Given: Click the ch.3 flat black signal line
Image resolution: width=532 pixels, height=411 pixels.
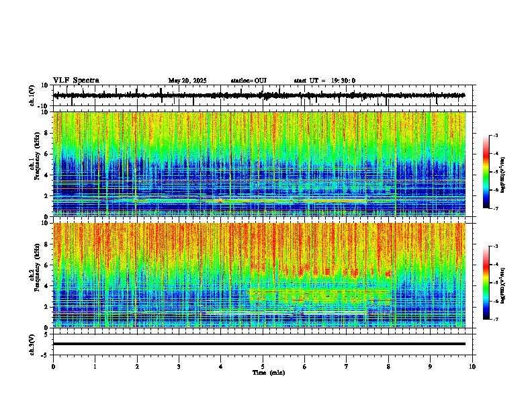Looking at the screenshot, I should [259, 344].
